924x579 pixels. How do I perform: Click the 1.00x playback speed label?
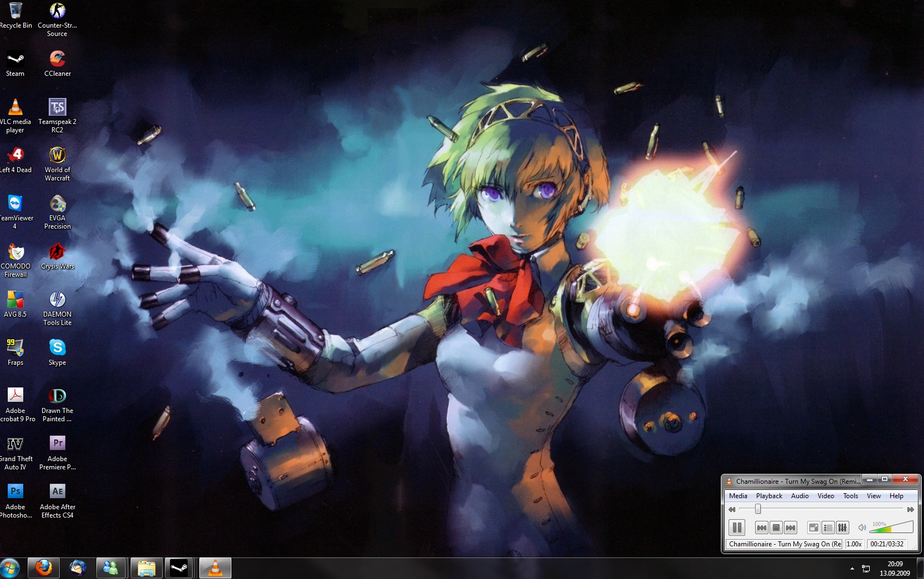point(854,544)
